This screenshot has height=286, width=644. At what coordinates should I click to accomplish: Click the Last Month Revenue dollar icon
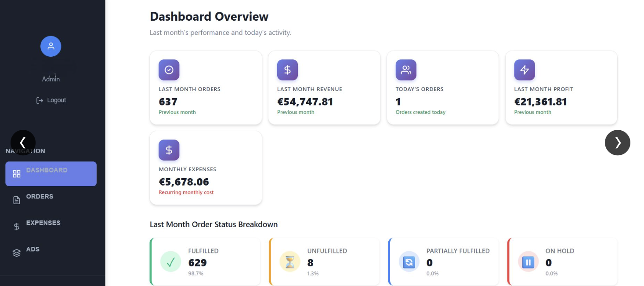click(x=287, y=70)
